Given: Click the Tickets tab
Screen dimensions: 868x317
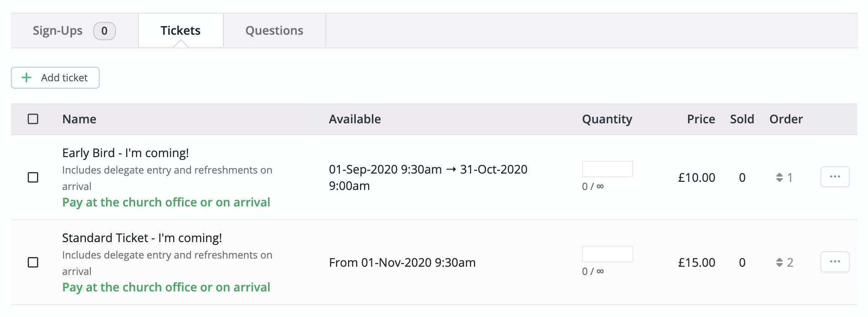Looking at the screenshot, I should pyautogui.click(x=180, y=31).
